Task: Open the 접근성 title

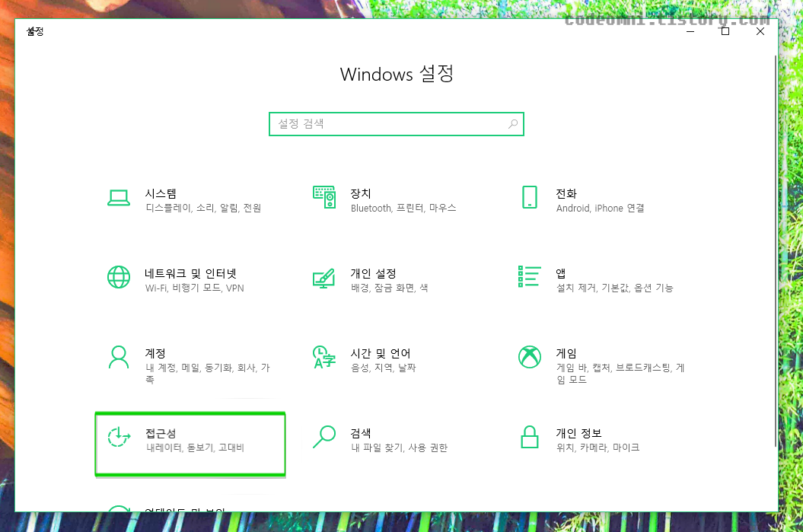Action: coord(161,433)
